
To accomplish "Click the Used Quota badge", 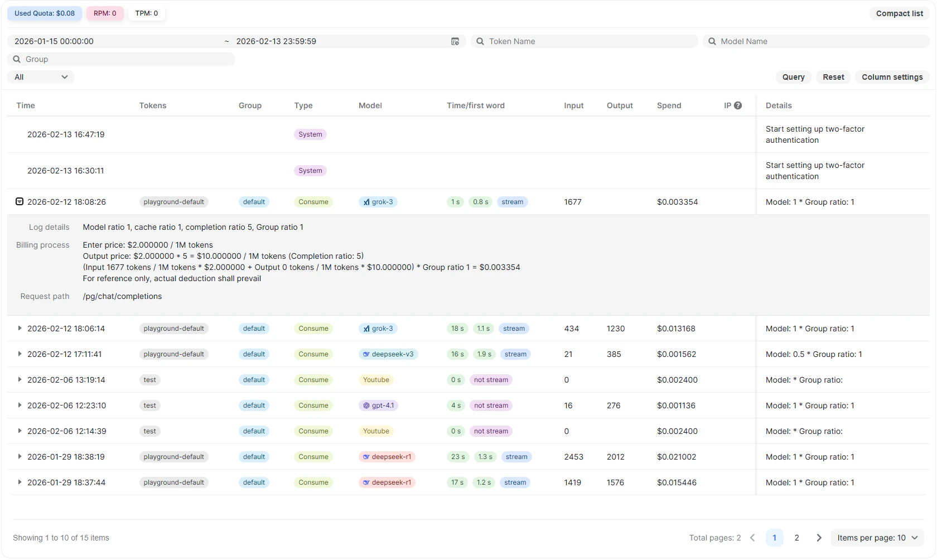I will pos(44,13).
